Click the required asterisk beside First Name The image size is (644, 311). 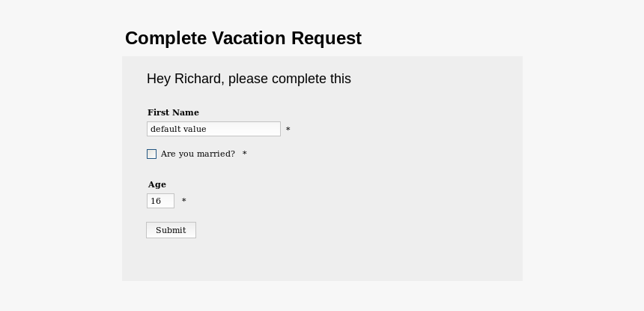tap(288, 130)
